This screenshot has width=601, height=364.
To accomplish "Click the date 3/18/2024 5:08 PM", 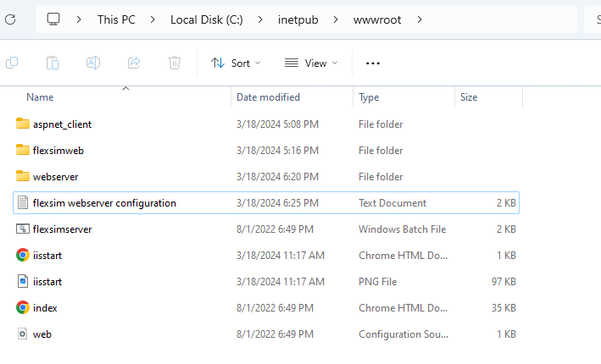I will pyautogui.click(x=277, y=124).
